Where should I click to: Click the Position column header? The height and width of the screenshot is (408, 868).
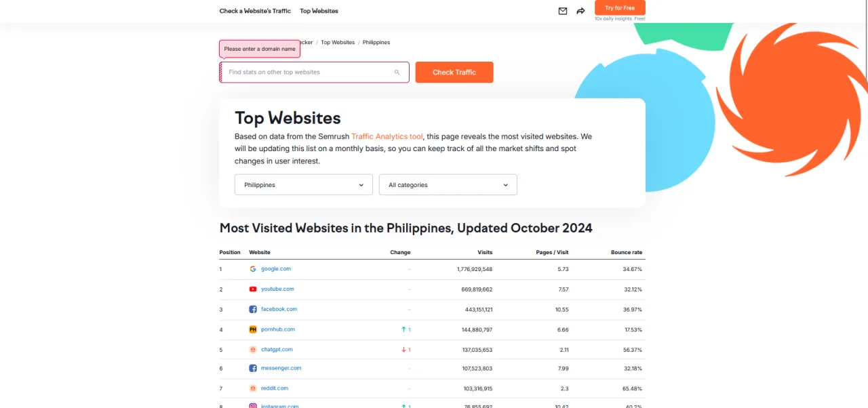click(230, 252)
